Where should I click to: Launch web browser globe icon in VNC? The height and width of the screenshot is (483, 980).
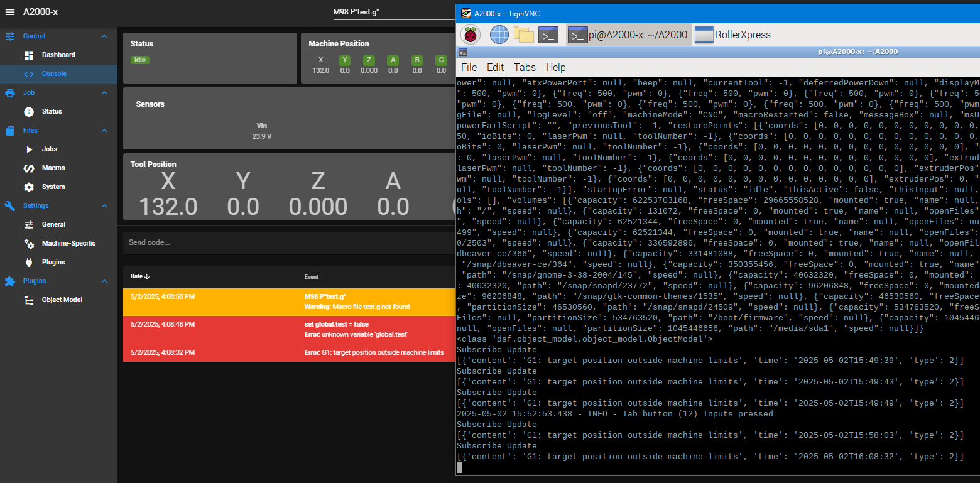(x=499, y=35)
